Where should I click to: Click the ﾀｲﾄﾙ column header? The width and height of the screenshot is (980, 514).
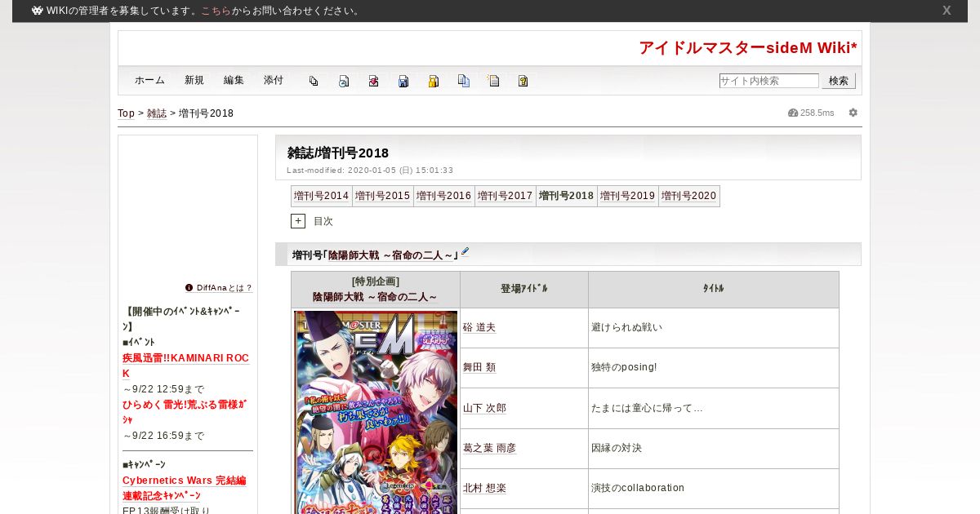(714, 290)
